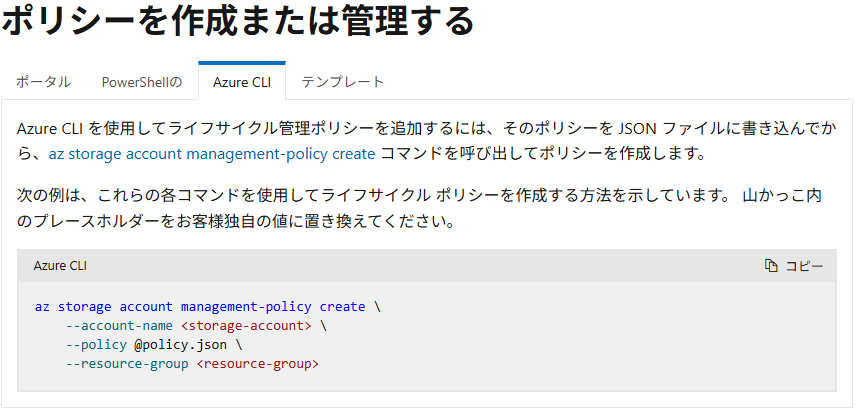Click the --account-name parameter in the code

[x=120, y=326]
